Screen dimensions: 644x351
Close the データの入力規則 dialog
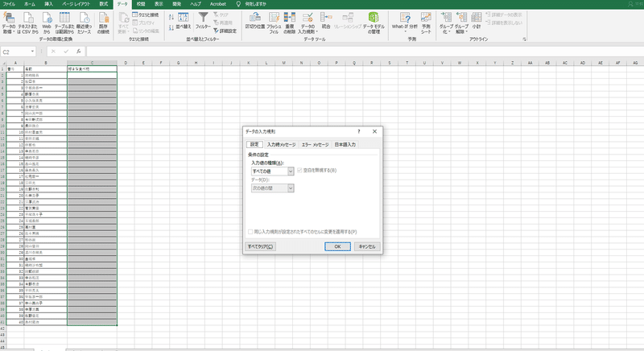click(x=374, y=131)
